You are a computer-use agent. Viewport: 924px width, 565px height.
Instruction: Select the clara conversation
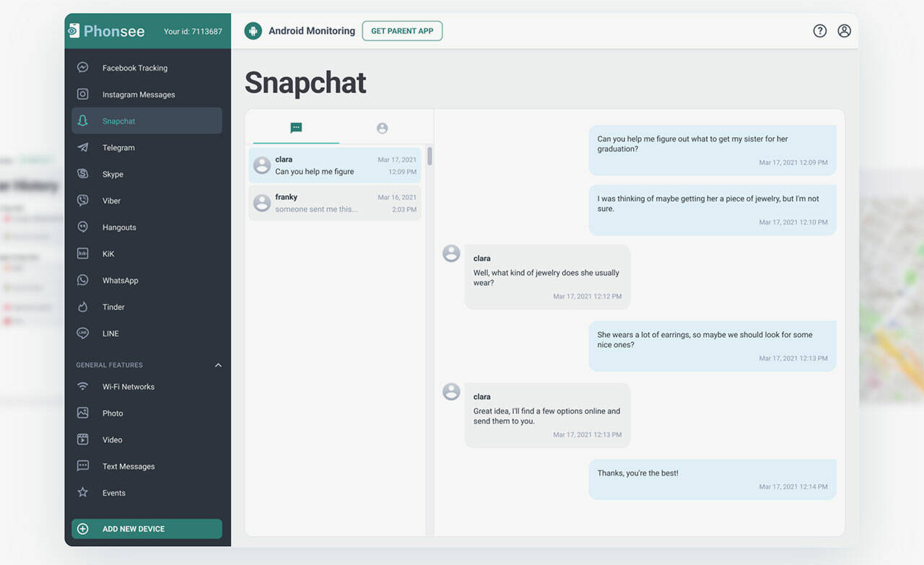335,165
